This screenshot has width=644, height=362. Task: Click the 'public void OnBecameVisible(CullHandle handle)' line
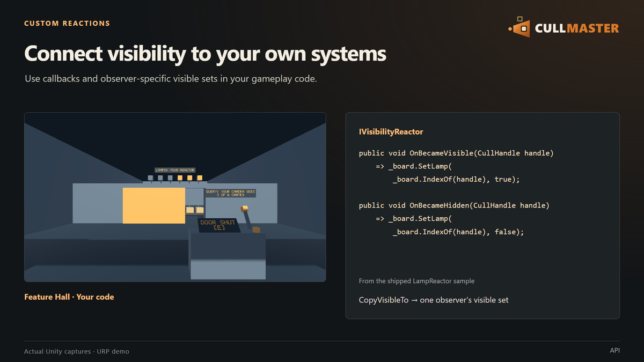click(x=456, y=153)
